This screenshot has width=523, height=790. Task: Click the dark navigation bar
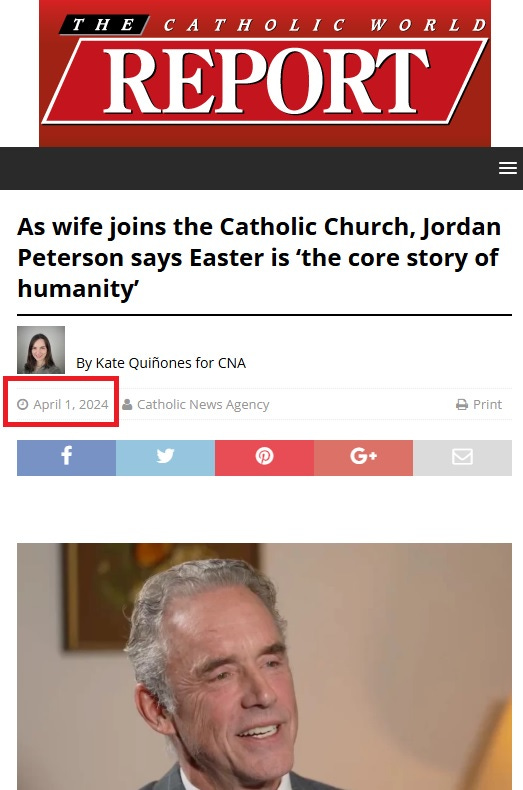click(x=262, y=168)
